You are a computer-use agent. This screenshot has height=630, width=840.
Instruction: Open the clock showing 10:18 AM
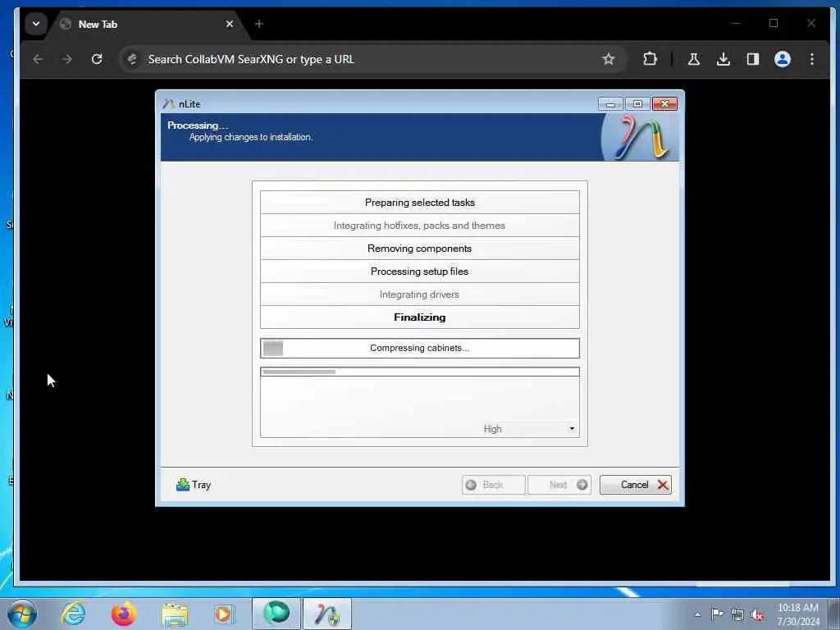tap(797, 614)
